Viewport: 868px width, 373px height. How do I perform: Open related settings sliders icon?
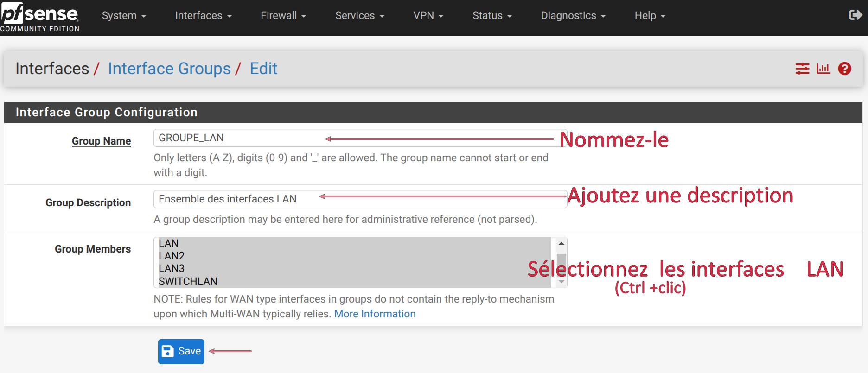click(x=802, y=69)
